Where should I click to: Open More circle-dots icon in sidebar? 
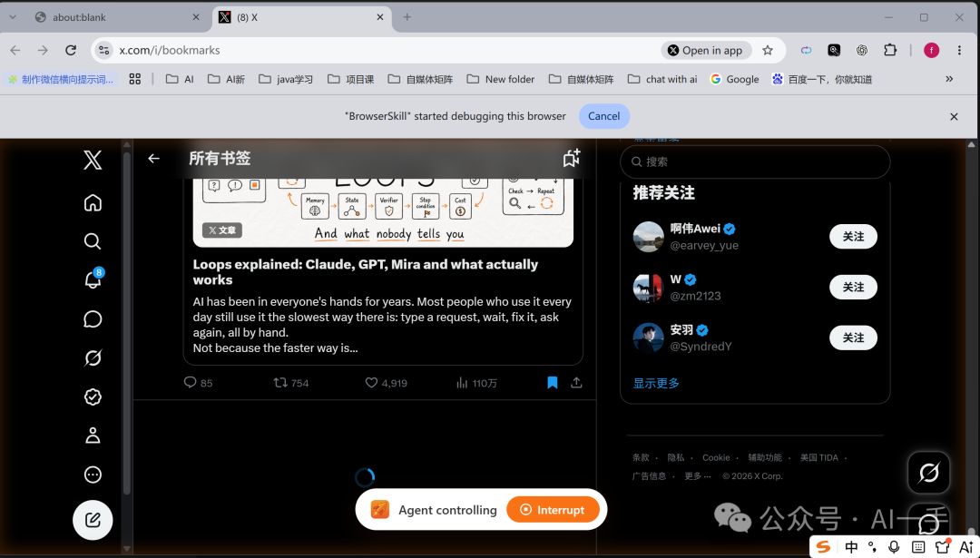point(93,475)
